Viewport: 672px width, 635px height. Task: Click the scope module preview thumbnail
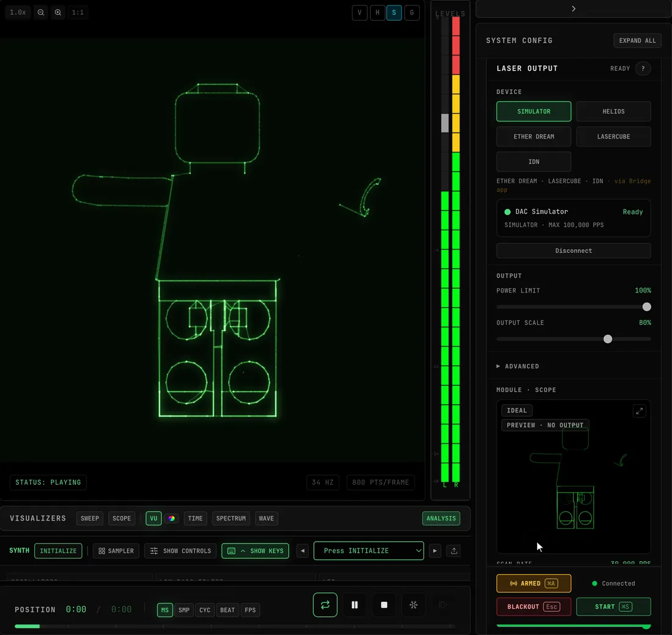[574, 477]
